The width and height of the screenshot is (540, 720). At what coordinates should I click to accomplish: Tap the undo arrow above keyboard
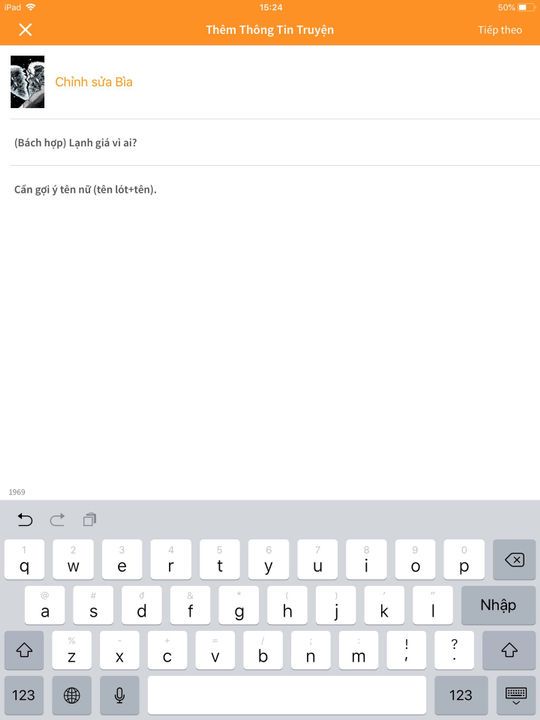pyautogui.click(x=25, y=520)
